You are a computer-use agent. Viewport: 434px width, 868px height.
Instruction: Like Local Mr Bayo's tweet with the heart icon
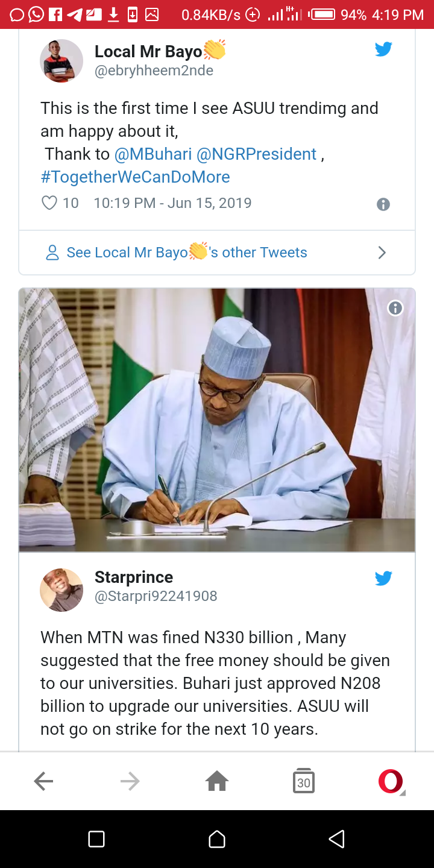tap(49, 203)
